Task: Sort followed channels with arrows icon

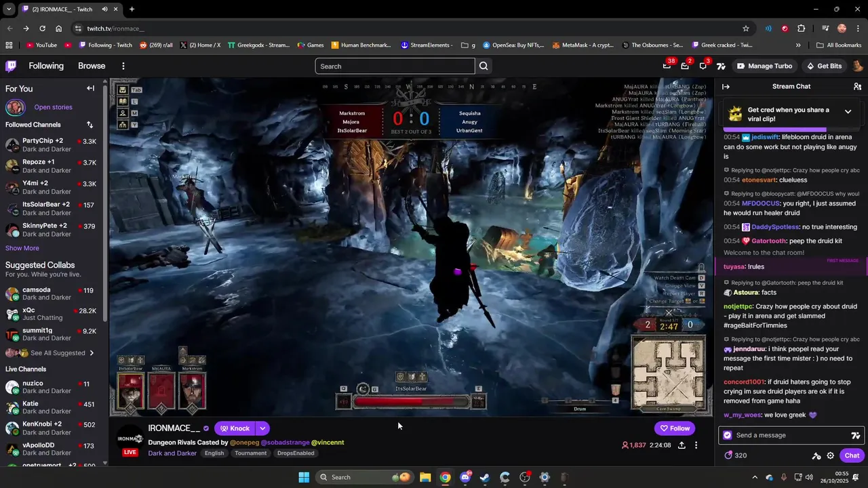Action: coord(90,125)
